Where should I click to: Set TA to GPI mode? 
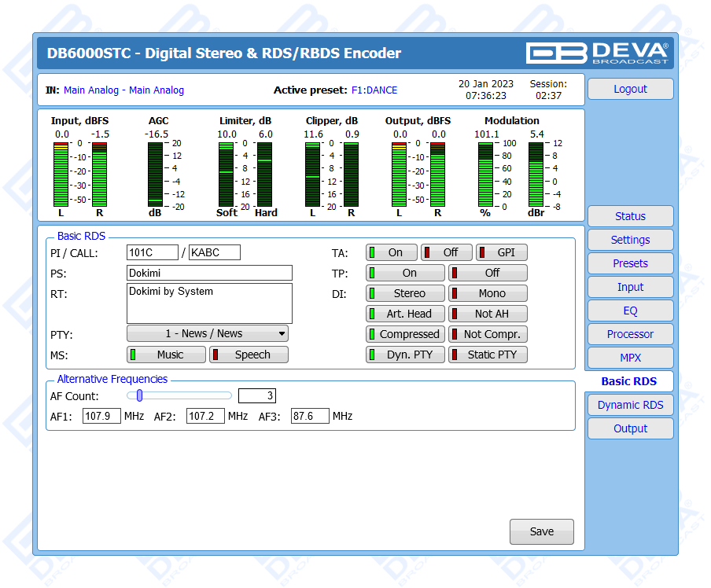(x=501, y=252)
